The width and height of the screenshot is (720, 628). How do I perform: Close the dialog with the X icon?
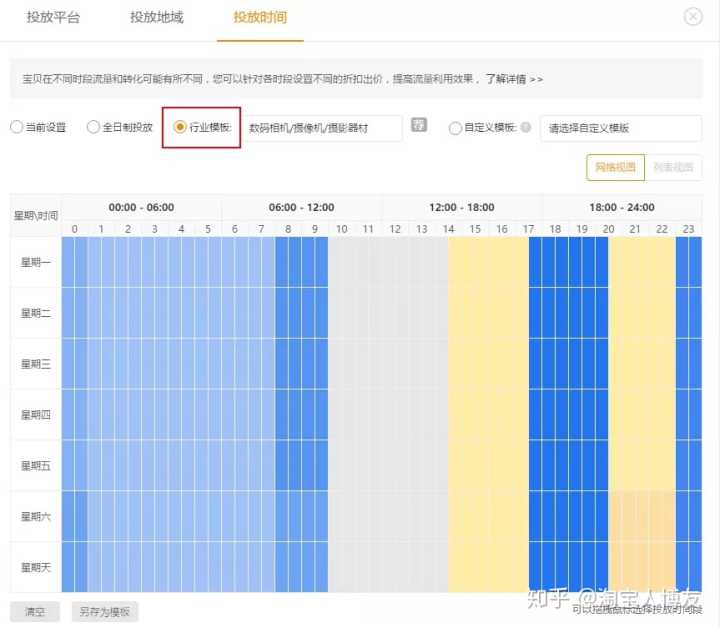pyautogui.click(x=692, y=17)
